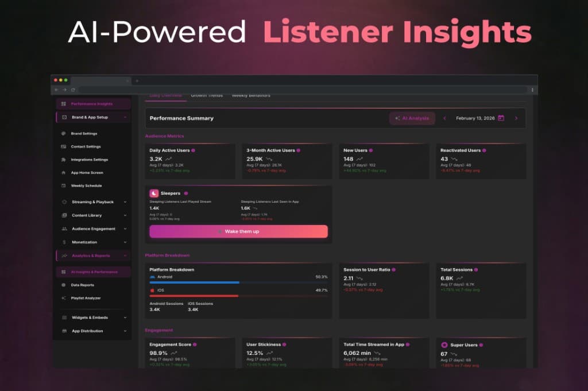The width and height of the screenshot is (588, 391).
Task: Open Weekly Schedule
Action: point(86,185)
